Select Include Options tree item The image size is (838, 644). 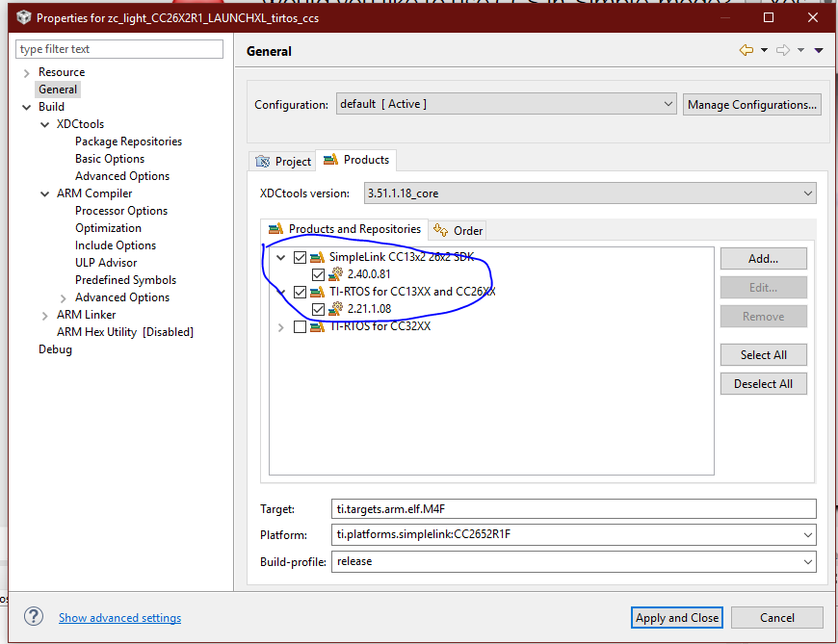116,245
